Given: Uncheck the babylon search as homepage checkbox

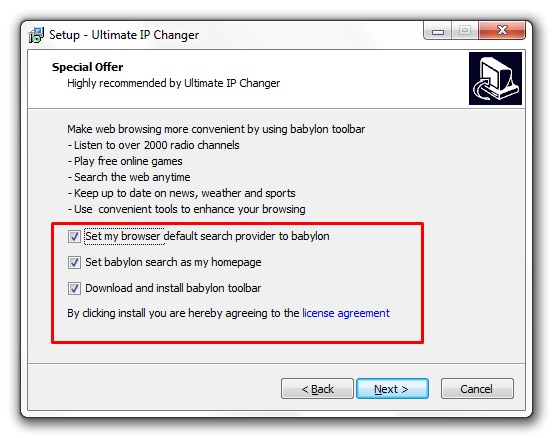Looking at the screenshot, I should (74, 262).
